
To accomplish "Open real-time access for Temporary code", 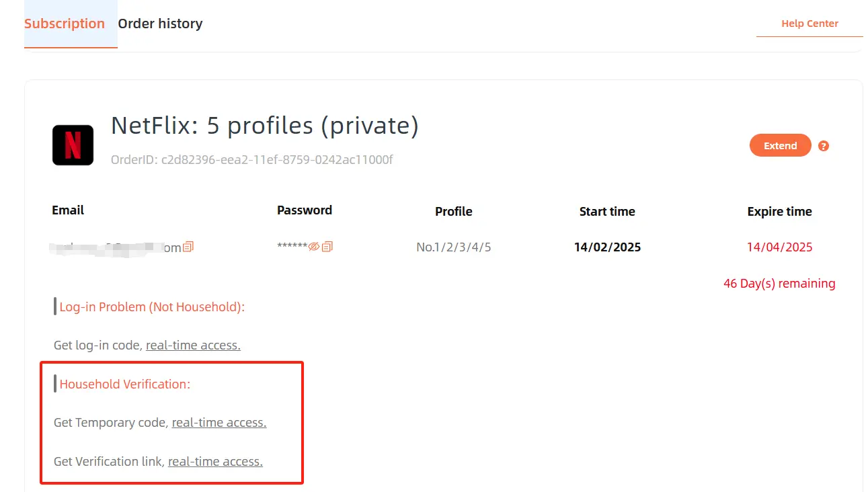I will point(219,423).
